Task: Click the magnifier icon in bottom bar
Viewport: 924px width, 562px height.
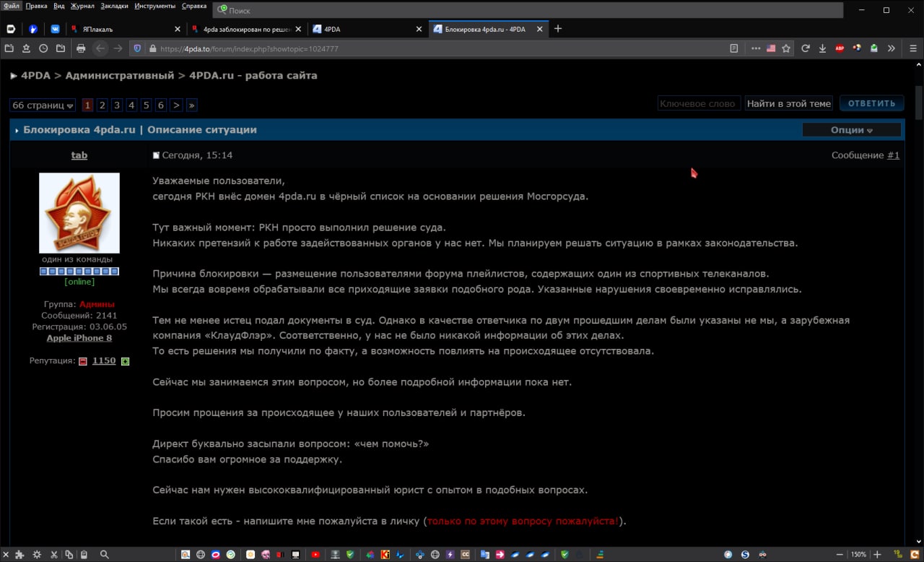Action: (105, 555)
